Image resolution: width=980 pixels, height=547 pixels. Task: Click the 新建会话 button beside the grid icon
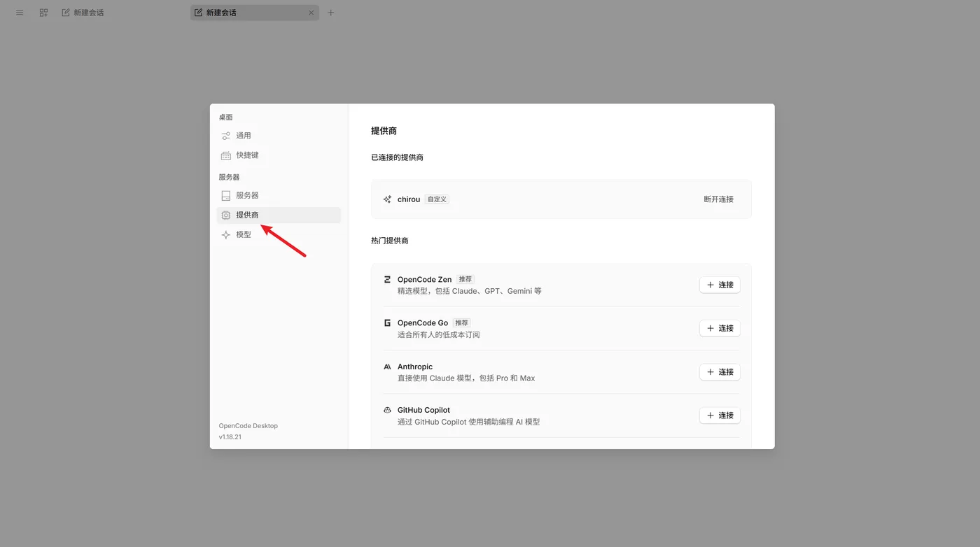click(83, 13)
